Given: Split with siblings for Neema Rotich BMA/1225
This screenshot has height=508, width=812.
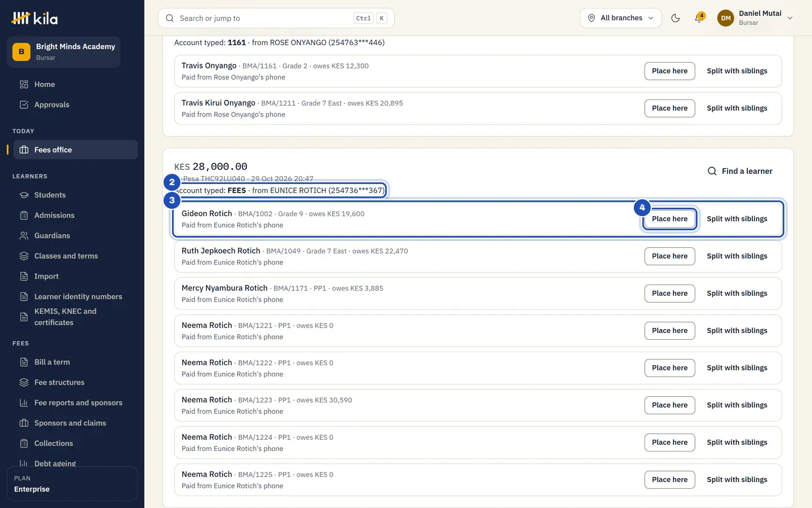Looking at the screenshot, I should [737, 480].
